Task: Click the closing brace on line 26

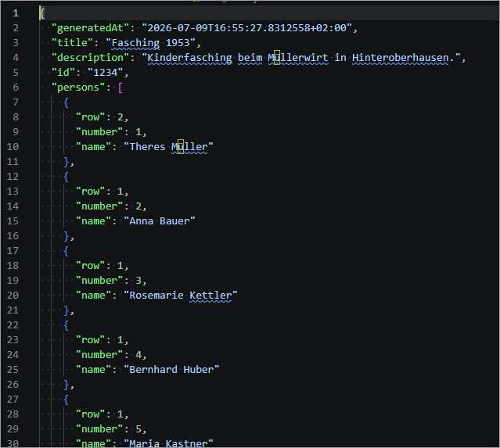Action: [x=66, y=385]
